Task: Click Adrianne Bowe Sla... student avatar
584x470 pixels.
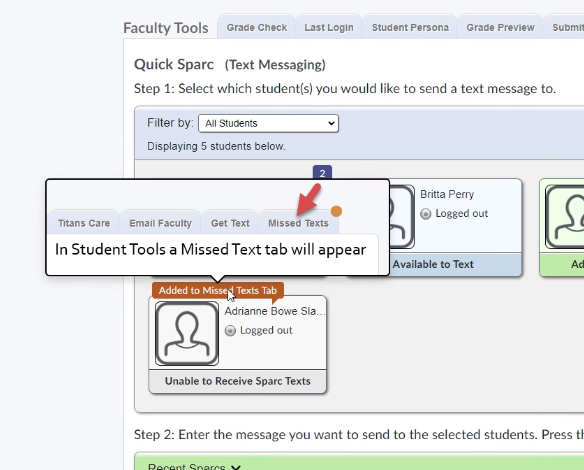Action: (187, 333)
